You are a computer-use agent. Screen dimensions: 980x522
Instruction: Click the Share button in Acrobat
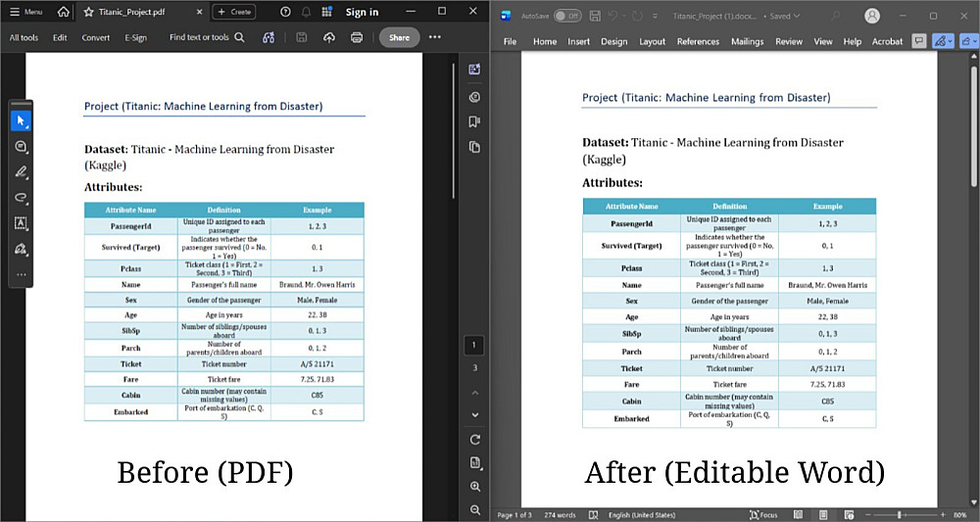[399, 37]
